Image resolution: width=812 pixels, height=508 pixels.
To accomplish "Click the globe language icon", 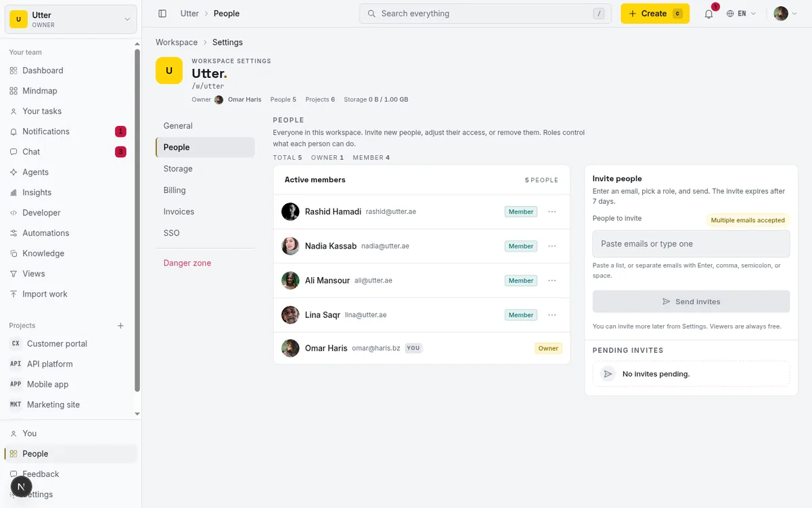I will click(x=730, y=14).
